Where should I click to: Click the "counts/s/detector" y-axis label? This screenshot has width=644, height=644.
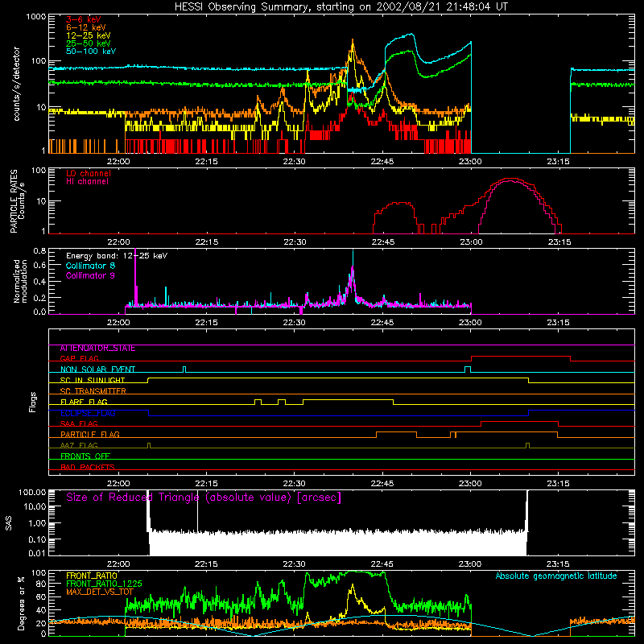(x=16, y=84)
